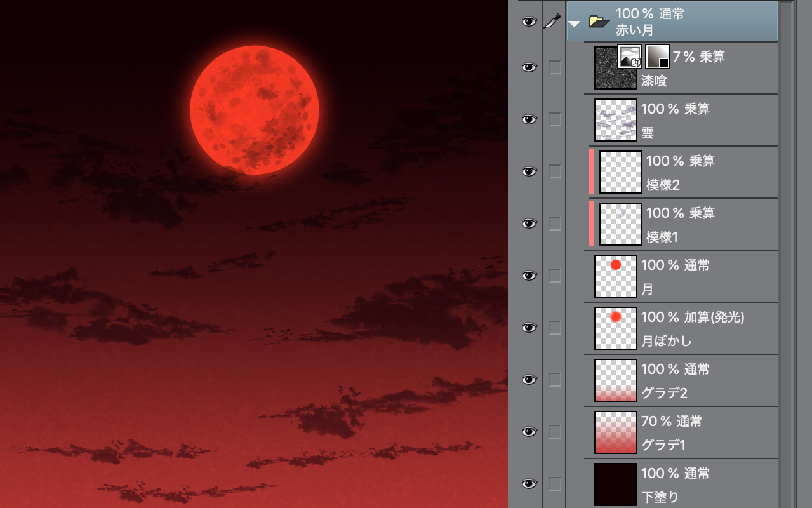Toggle the lock box of 漆喰 layer
Image resolution: width=812 pixels, height=508 pixels.
555,67
